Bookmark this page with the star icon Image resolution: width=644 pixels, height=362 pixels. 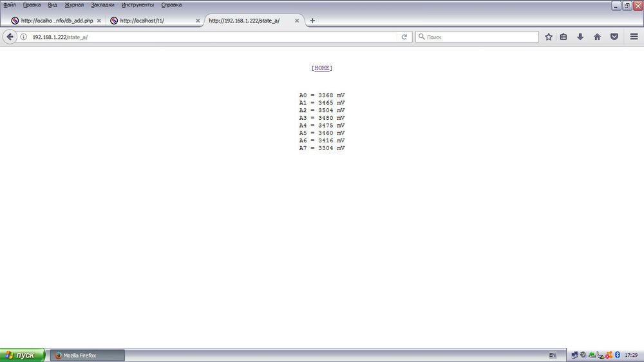click(548, 37)
